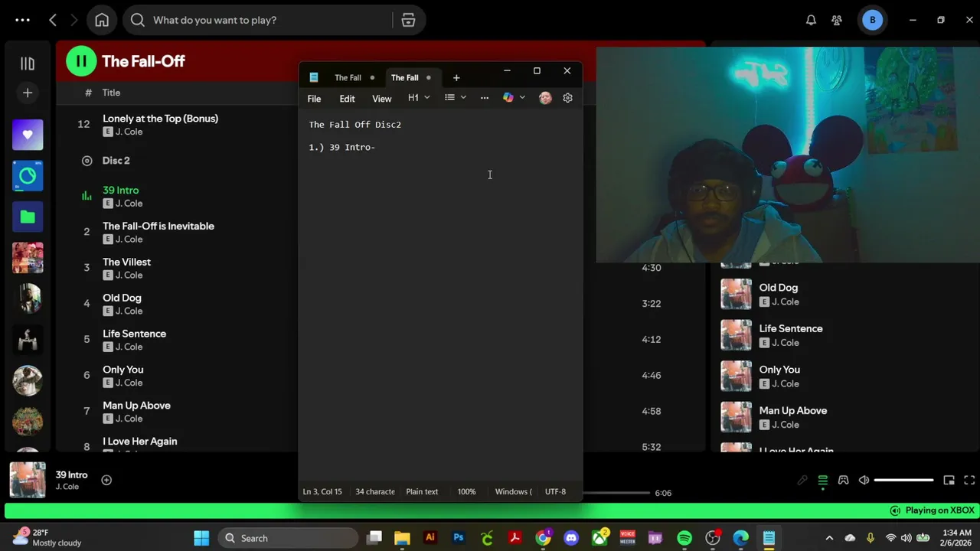Open Spotify Miniplayer
980x551 pixels.
pos(949,481)
